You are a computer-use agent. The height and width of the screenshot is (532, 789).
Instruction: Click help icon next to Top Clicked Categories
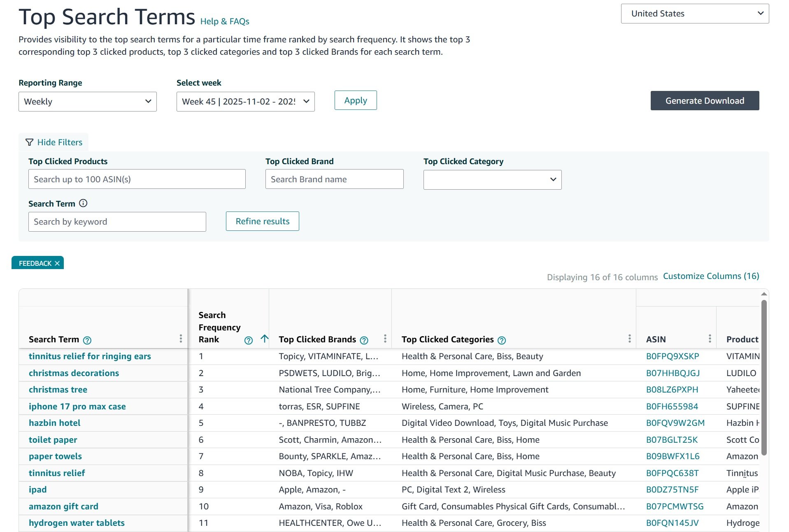501,340
